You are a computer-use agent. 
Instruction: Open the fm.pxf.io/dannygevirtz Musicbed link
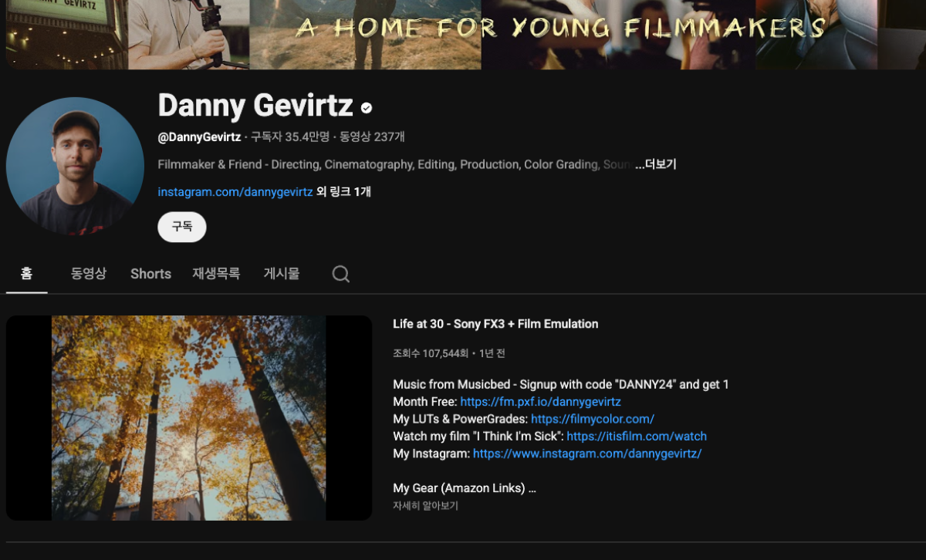click(540, 402)
